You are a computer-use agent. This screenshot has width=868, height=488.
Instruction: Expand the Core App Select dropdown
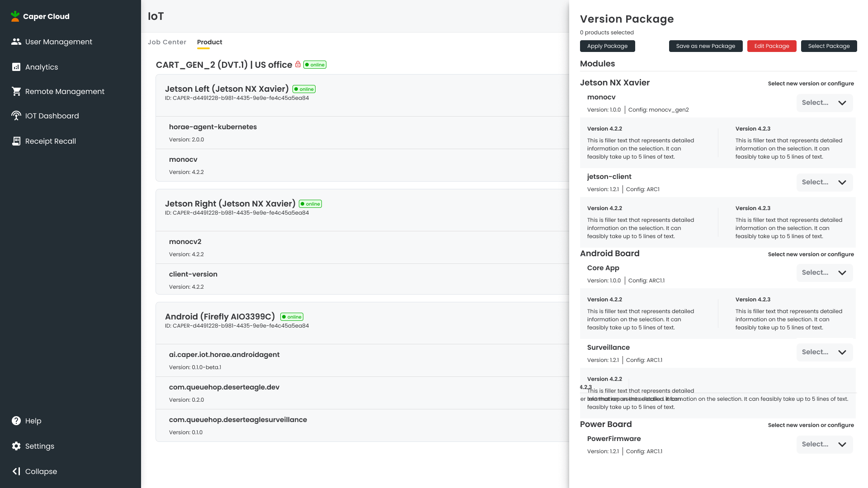tap(824, 273)
